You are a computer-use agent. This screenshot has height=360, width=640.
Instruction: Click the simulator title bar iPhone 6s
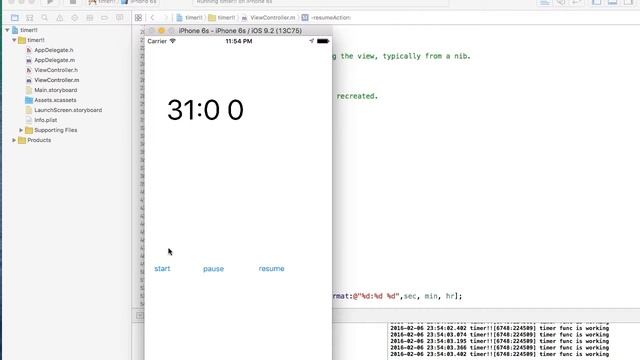(240, 31)
